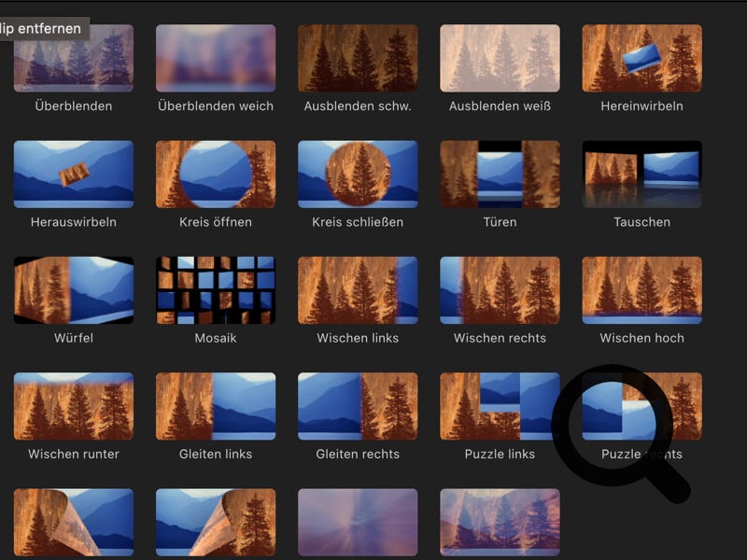Viewport: 747px width, 560px height.
Task: Pick the Gleiten rechts transition
Action: (358, 406)
